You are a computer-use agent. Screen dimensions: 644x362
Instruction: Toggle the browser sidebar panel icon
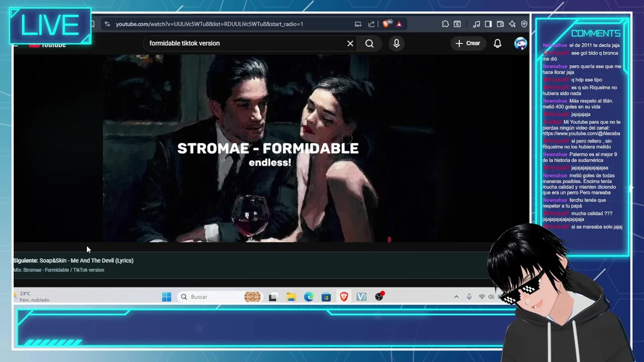[x=488, y=24]
